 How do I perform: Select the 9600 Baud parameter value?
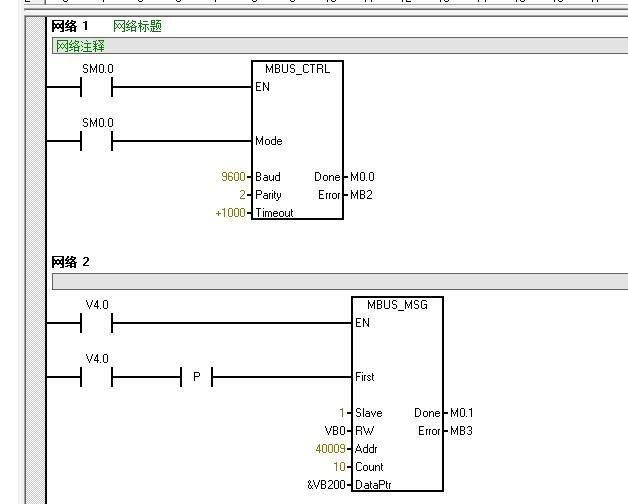pos(233,177)
